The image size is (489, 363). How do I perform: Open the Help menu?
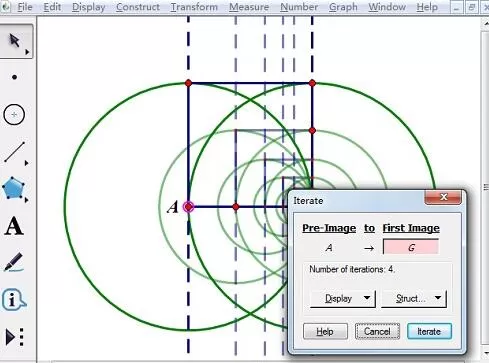pyautogui.click(x=427, y=7)
